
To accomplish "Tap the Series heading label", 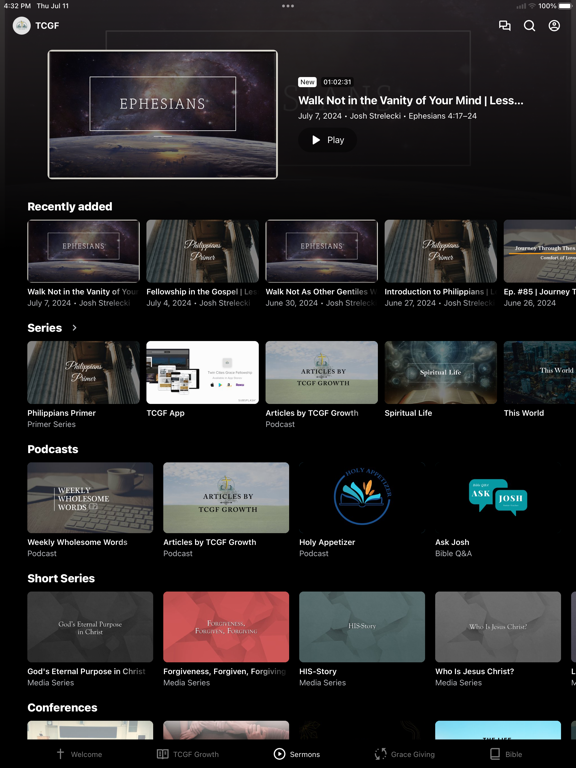I will [45, 328].
